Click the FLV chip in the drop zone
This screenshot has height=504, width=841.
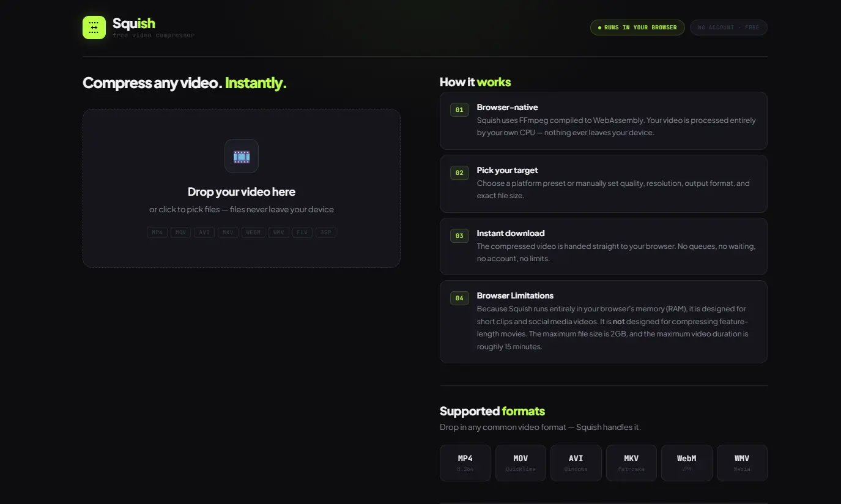click(x=302, y=232)
